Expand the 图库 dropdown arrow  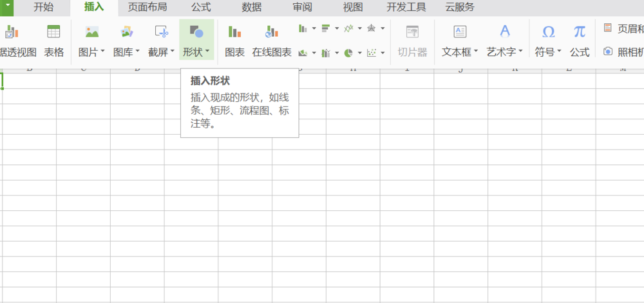click(138, 52)
